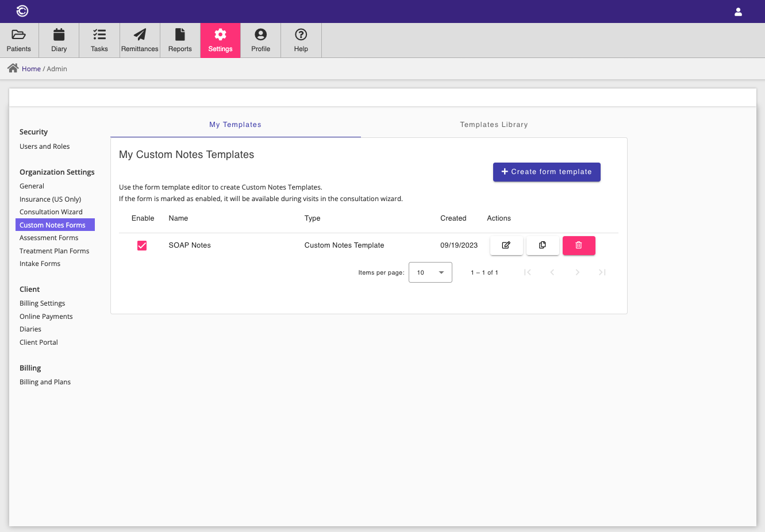Viewport: 765px width, 532px height.
Task: Edit the SOAP Notes template
Action: (x=506, y=245)
